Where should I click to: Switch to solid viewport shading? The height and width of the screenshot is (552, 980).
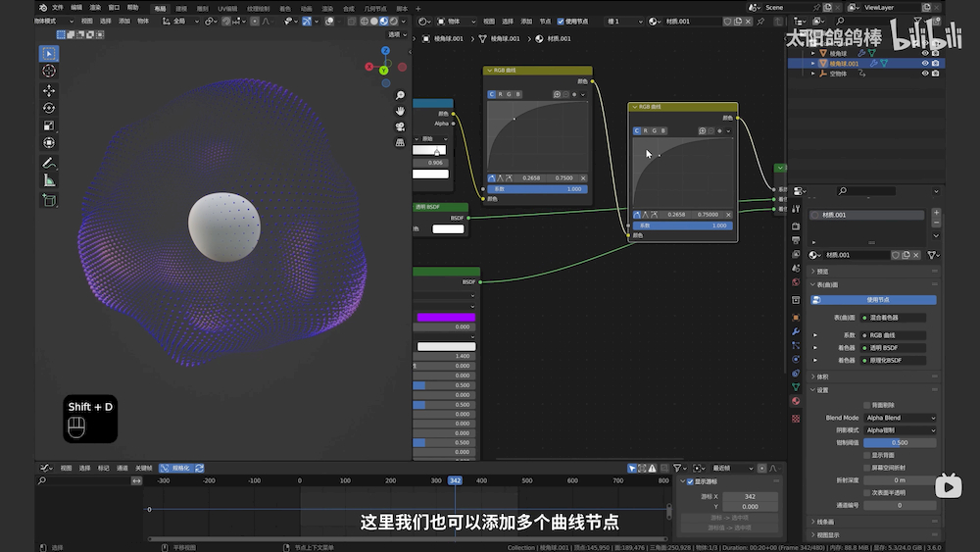coord(373,22)
